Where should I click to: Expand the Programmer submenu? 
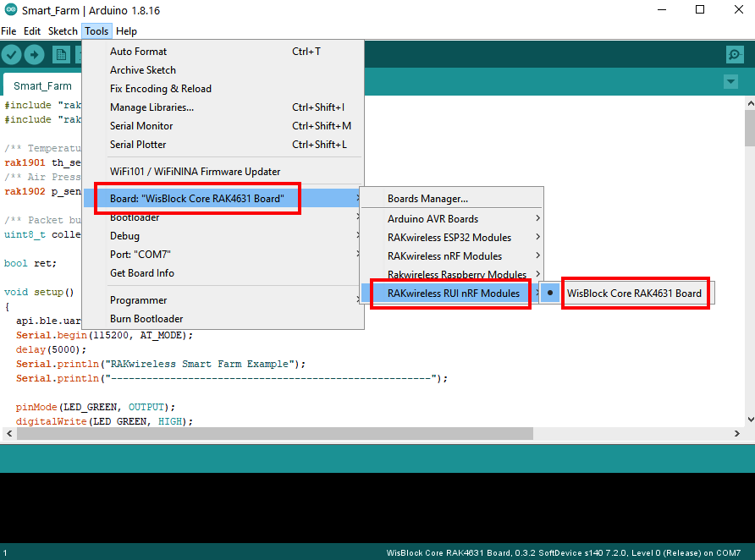click(222, 299)
